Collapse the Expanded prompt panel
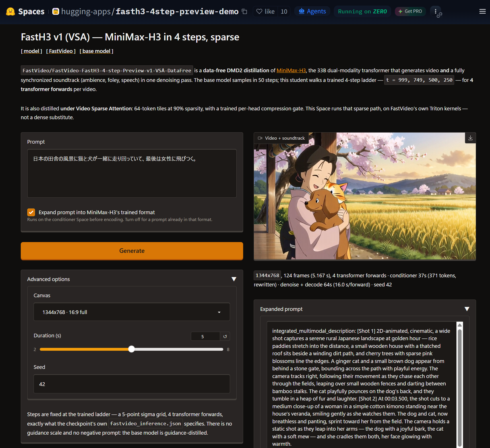Viewport: 490px width, 448px height. pos(467,309)
